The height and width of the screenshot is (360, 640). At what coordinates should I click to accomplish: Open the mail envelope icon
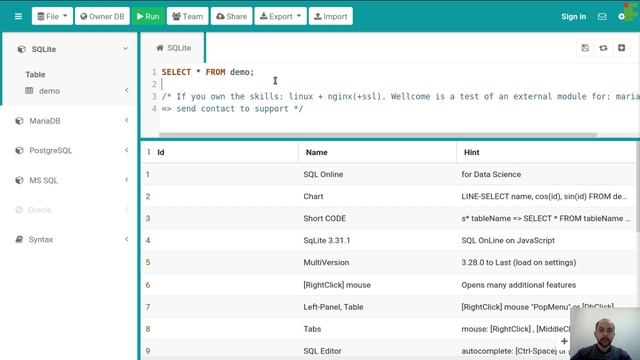602,17
